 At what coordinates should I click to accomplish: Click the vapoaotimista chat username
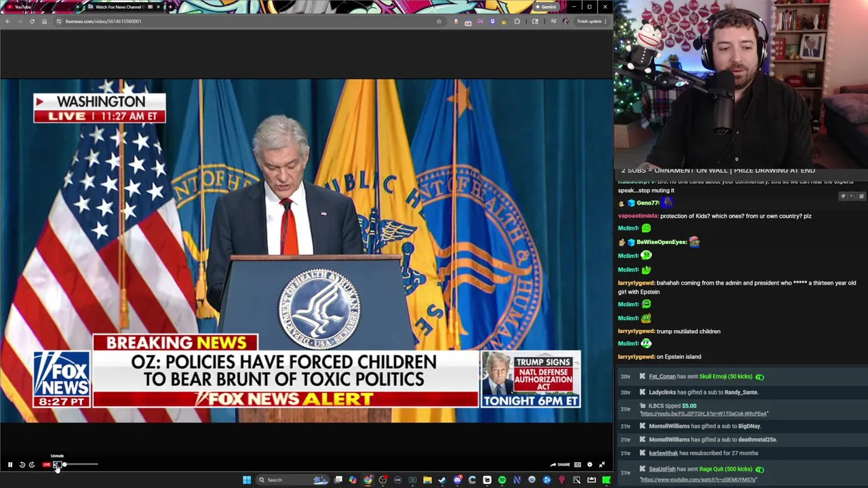pyautogui.click(x=638, y=216)
